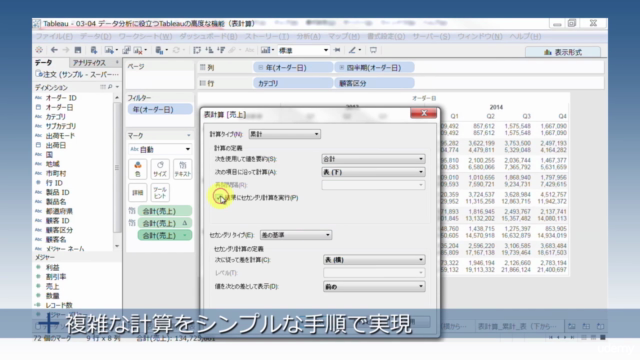Click the save disk icon in toolbar
The width and height of the screenshot is (640, 360).
pyautogui.click(x=78, y=50)
